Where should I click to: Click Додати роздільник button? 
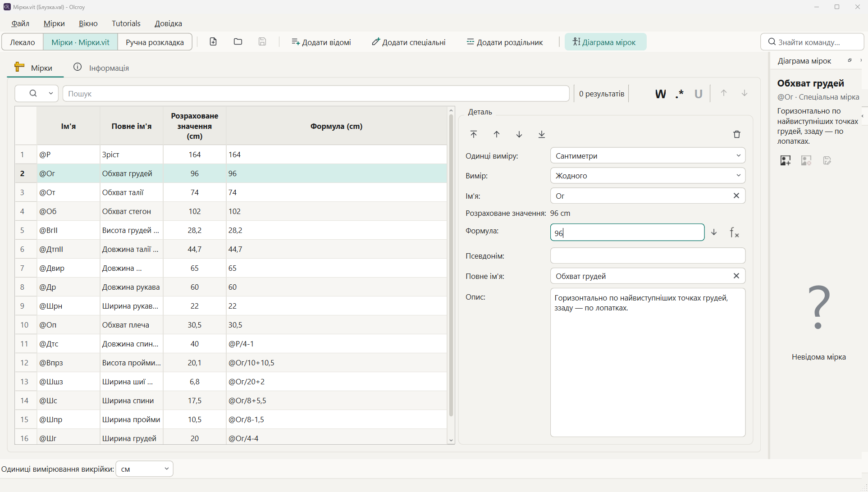coord(505,42)
